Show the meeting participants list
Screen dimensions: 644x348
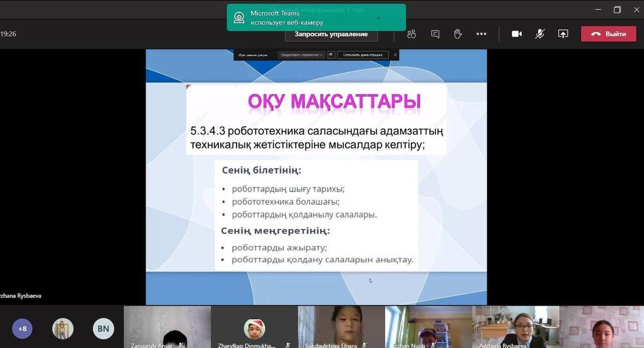412,34
